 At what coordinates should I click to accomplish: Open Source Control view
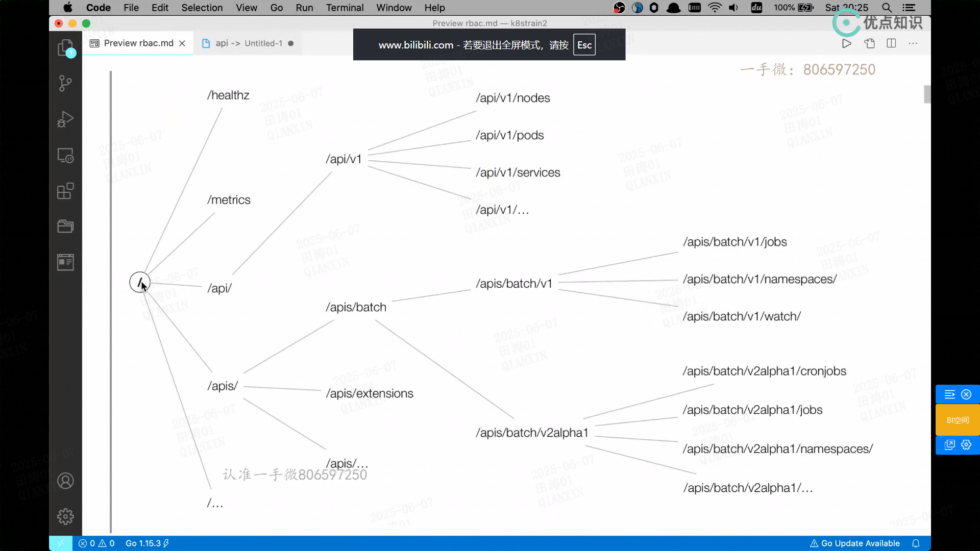(65, 83)
